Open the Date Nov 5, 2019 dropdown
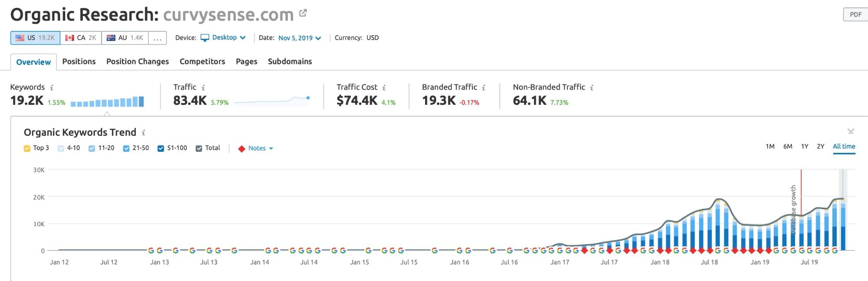This screenshot has height=281, width=868. [300, 38]
